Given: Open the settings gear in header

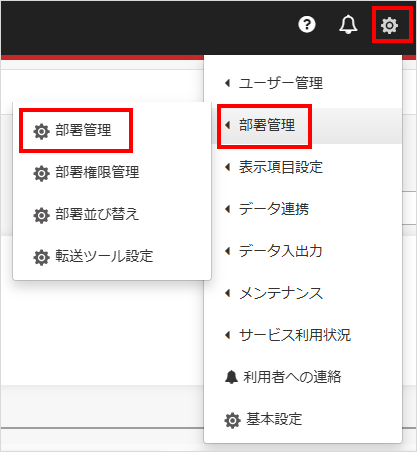Looking at the screenshot, I should [x=389, y=25].
